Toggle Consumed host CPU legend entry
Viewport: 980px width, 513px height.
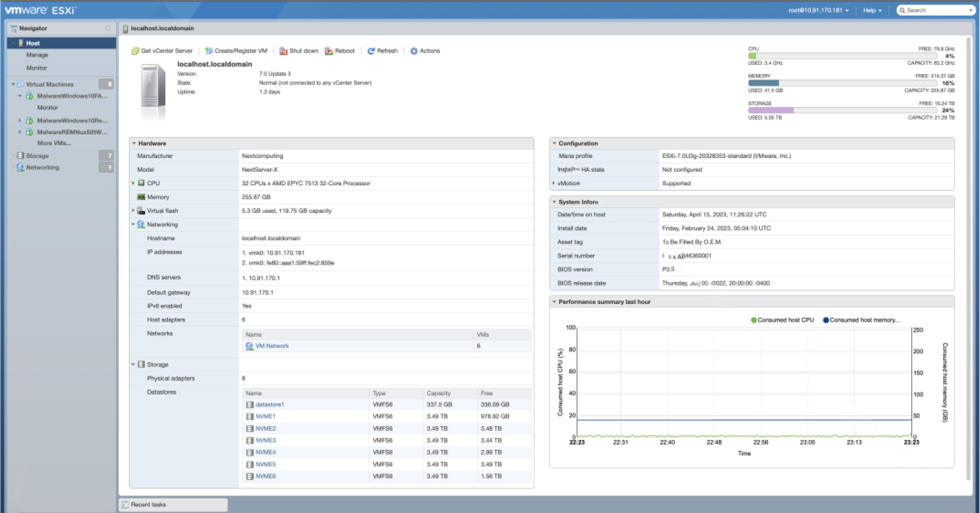pyautogui.click(x=782, y=320)
